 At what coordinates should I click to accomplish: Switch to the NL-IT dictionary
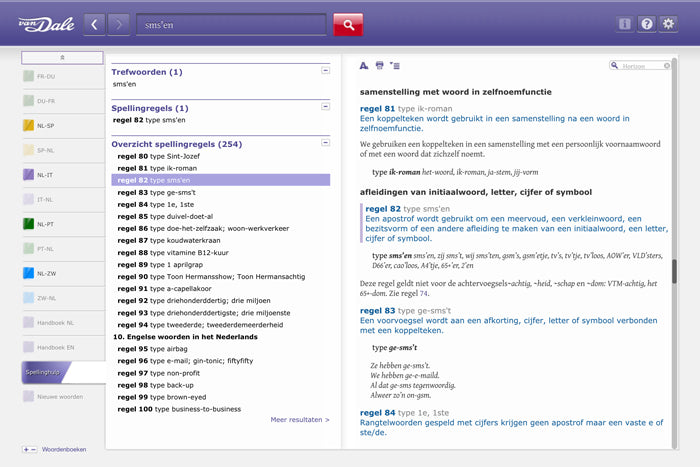pos(45,175)
